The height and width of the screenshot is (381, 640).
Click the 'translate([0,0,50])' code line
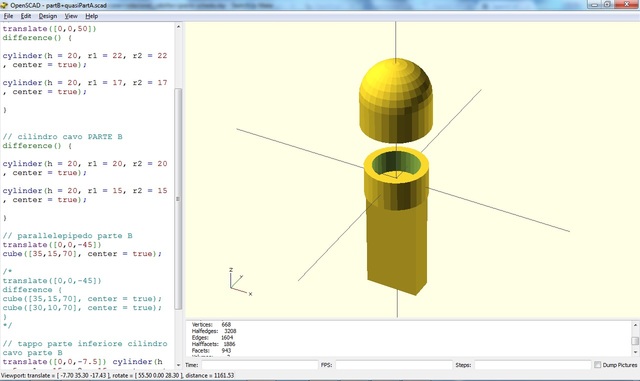49,29
